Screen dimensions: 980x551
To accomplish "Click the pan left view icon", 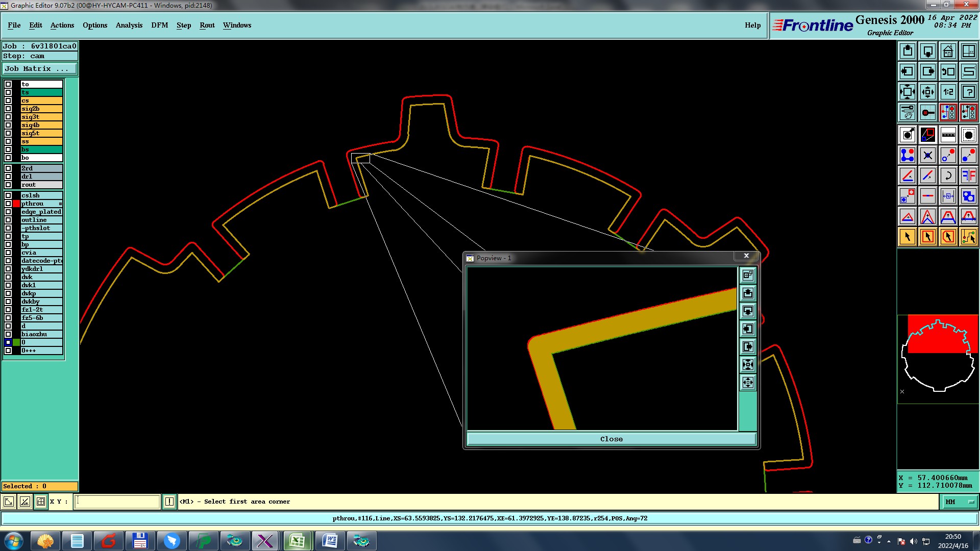I will [x=908, y=71].
